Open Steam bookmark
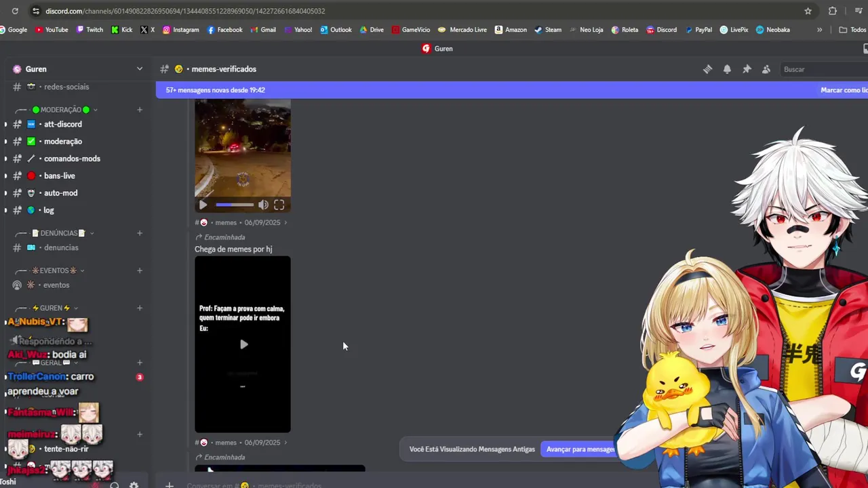 point(548,30)
